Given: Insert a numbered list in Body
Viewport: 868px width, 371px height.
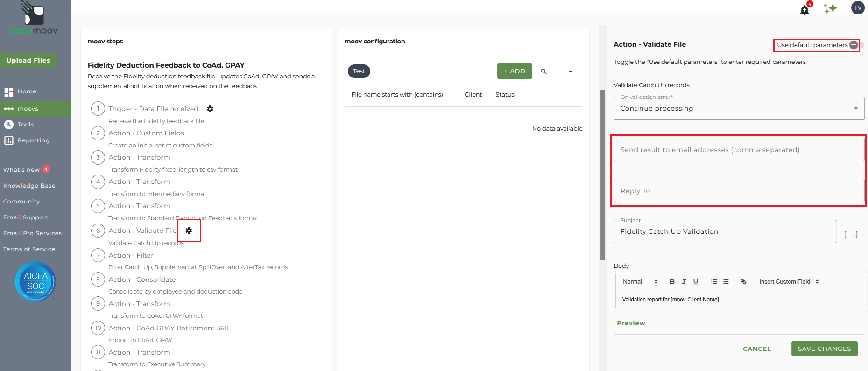Looking at the screenshot, I should pos(714,281).
